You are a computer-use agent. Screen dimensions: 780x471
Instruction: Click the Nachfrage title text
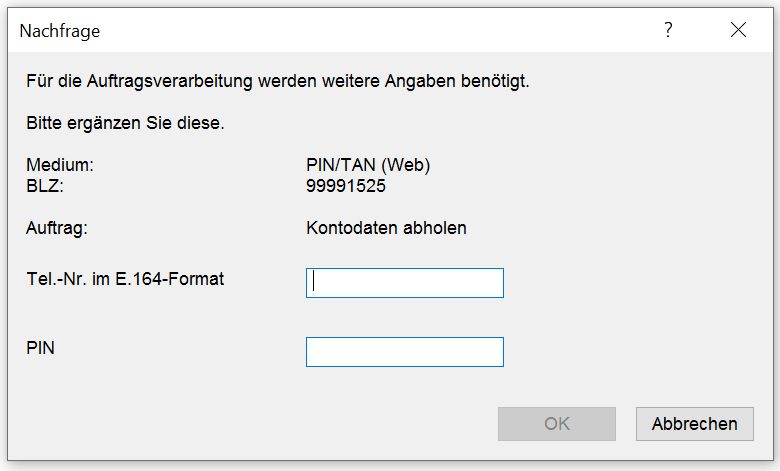pyautogui.click(x=60, y=31)
